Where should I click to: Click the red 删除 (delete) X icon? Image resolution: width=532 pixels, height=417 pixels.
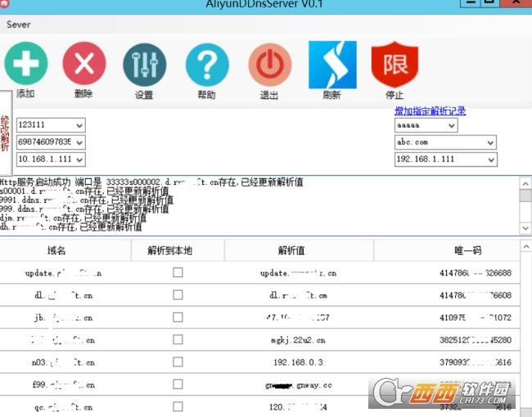click(84, 64)
